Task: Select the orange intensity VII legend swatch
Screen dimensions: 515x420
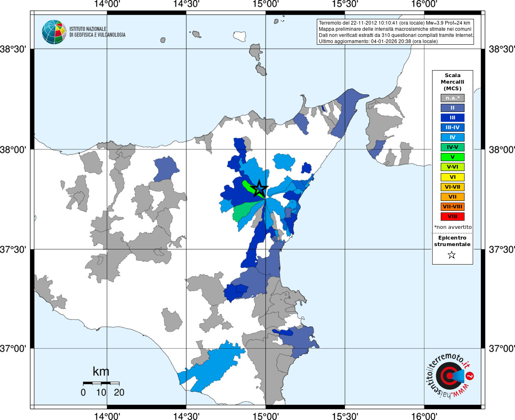Action: pos(453,197)
